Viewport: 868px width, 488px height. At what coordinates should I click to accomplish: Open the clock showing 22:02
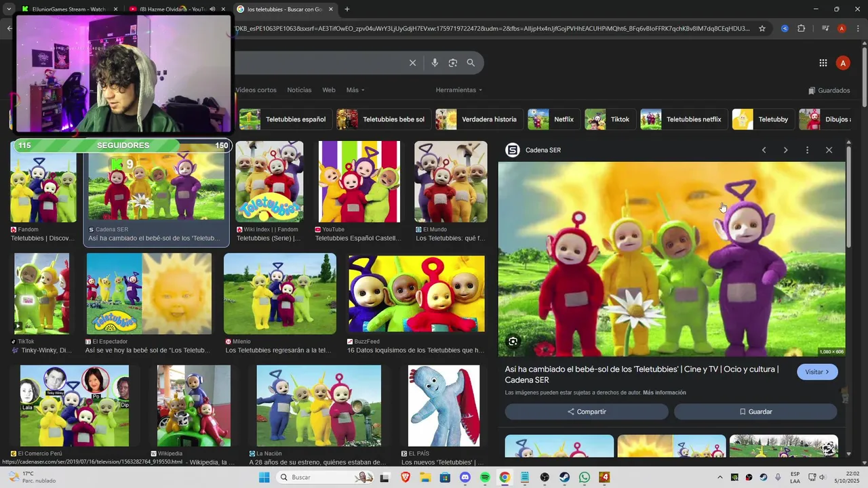[x=847, y=477]
